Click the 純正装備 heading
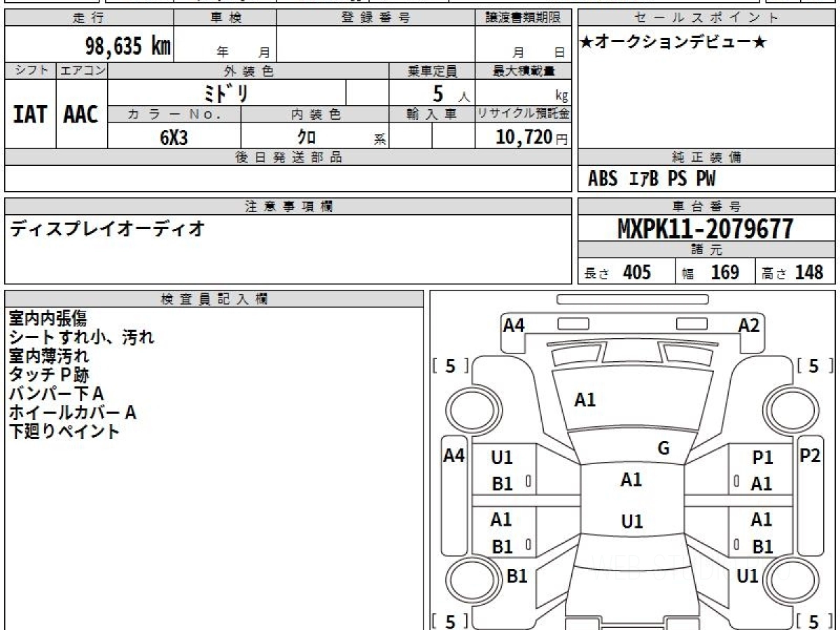 [707, 157]
